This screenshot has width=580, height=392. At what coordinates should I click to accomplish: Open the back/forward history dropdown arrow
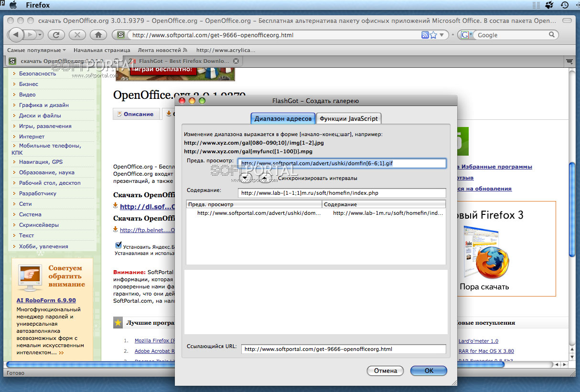(x=39, y=35)
